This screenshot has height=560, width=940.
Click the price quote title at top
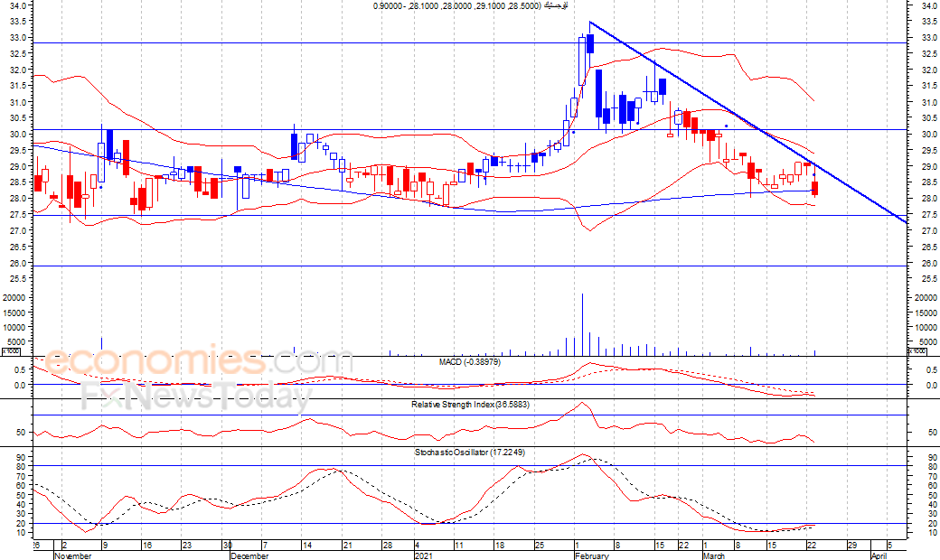[x=470, y=6]
